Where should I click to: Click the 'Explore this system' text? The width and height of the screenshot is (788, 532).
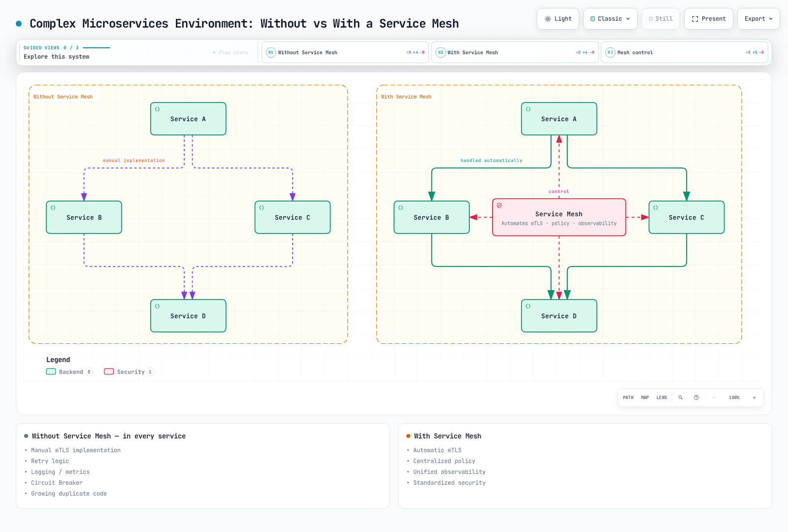tap(57, 57)
